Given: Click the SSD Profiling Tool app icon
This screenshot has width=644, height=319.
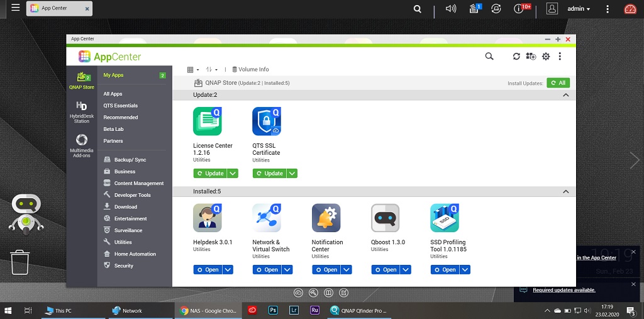Looking at the screenshot, I should pyautogui.click(x=445, y=218).
